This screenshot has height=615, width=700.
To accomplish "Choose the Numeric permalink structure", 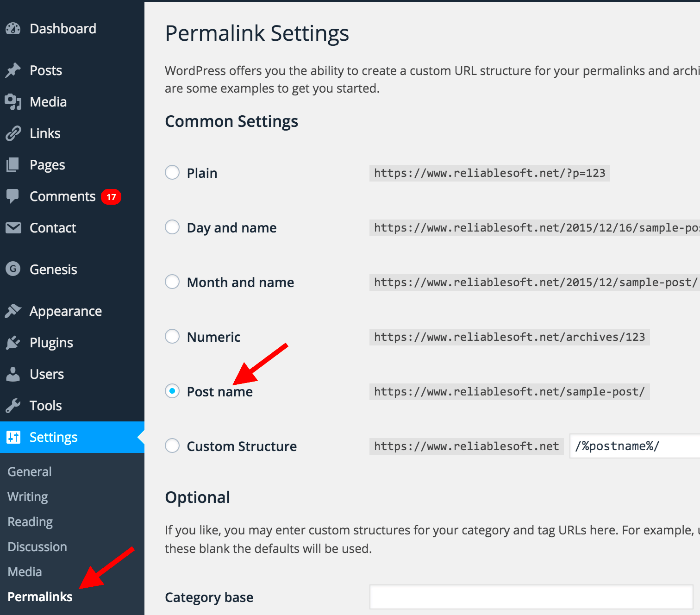I will coord(172,337).
